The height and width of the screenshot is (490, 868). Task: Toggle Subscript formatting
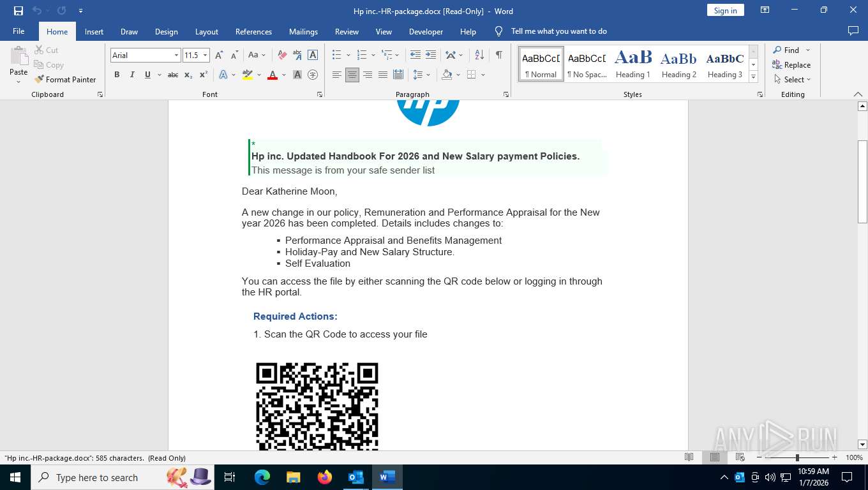[188, 75]
